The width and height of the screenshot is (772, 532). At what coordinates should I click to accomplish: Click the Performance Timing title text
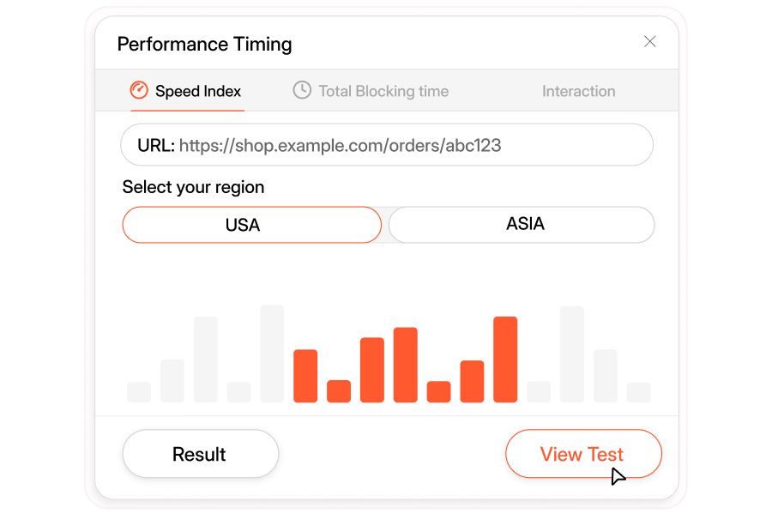click(x=204, y=44)
